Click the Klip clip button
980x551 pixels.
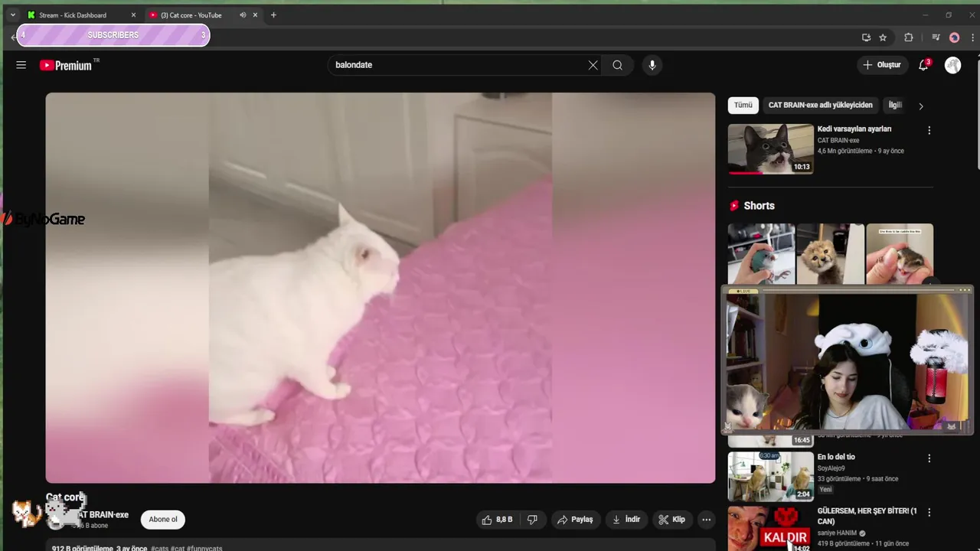[672, 520]
